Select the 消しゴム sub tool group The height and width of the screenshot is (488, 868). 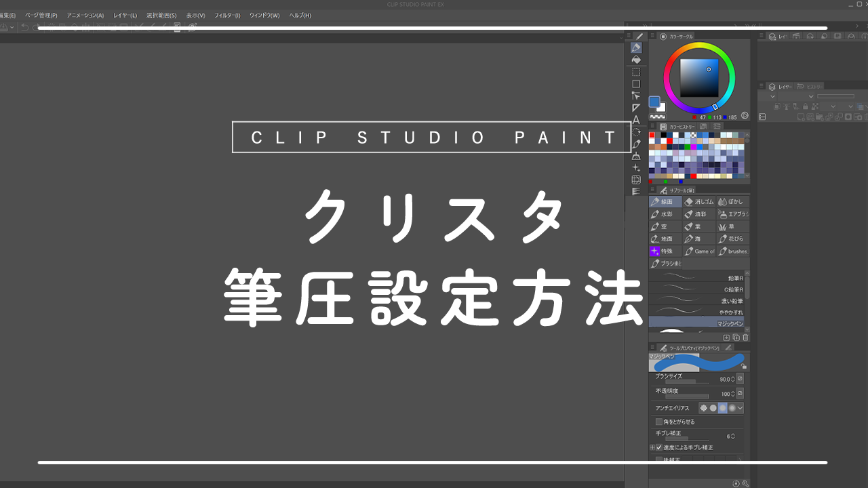tap(699, 202)
